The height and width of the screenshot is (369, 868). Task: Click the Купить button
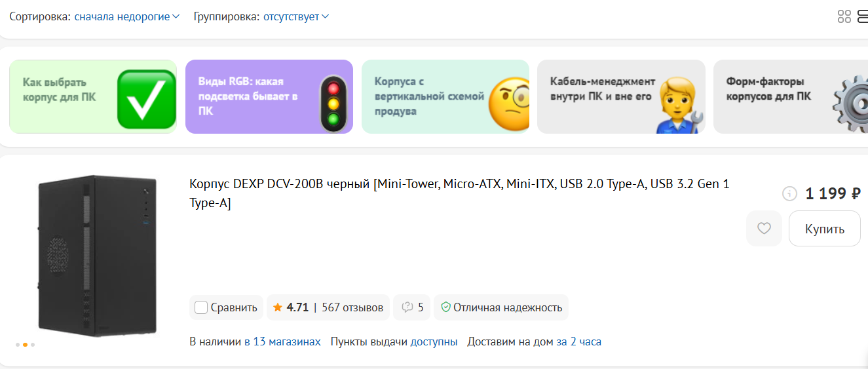825,228
